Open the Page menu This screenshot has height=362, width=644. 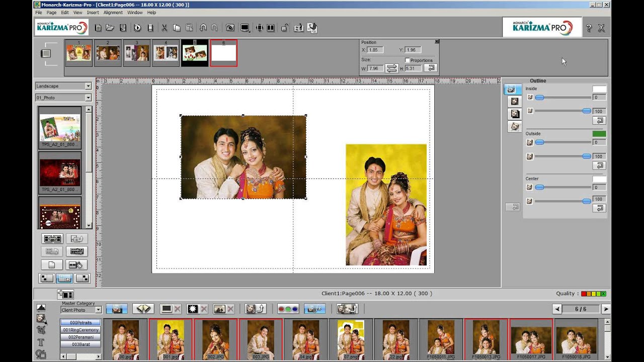51,13
